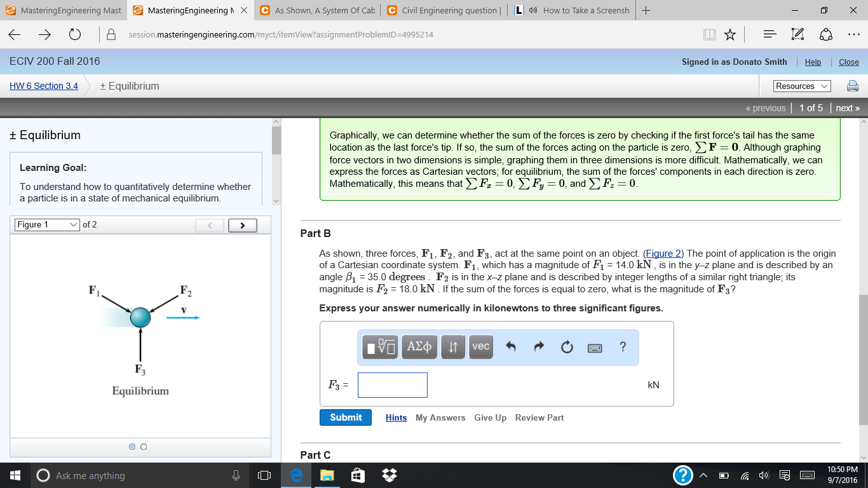Click the F3 answer input field
Screen dimensions: 868x488
(x=392, y=385)
